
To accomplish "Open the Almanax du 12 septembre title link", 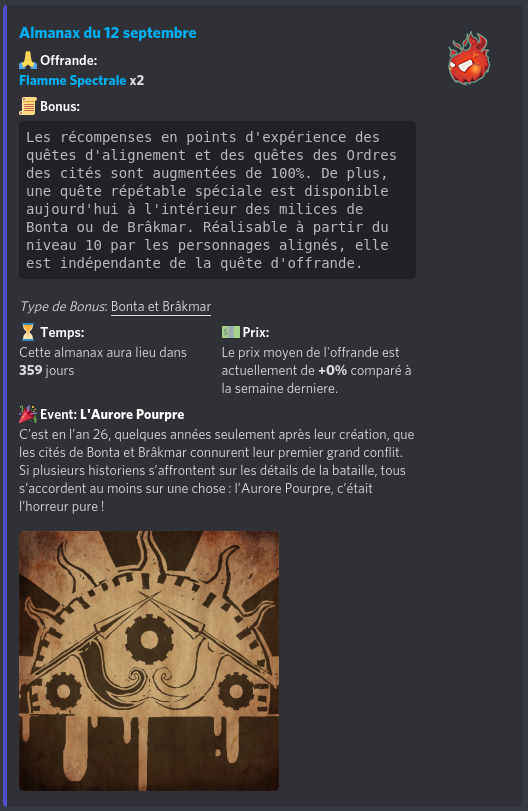I will [108, 33].
